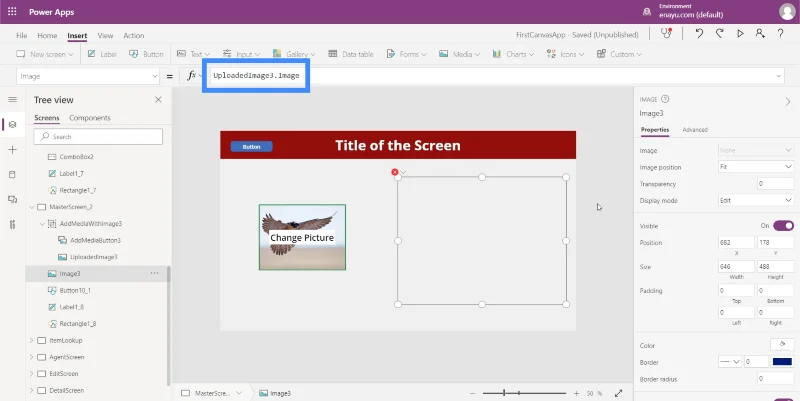The image size is (800, 401).
Task: Toggle the Visible switch
Action: [783, 225]
